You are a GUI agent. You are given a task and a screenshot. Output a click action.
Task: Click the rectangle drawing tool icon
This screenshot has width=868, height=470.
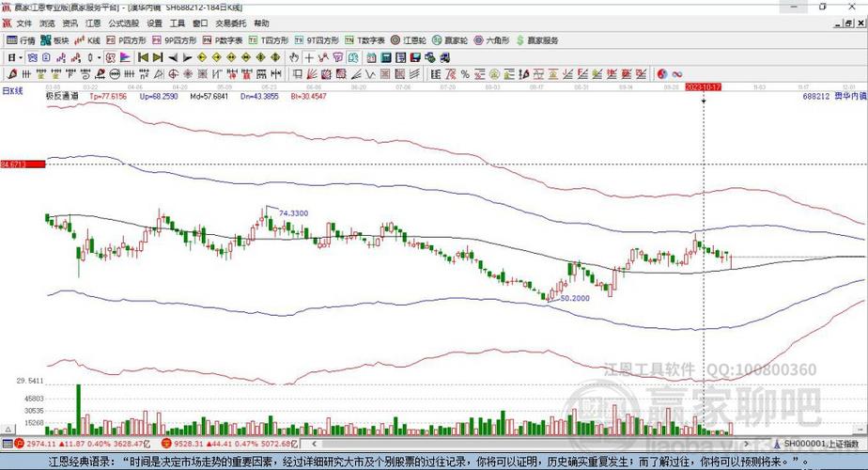[297, 73]
